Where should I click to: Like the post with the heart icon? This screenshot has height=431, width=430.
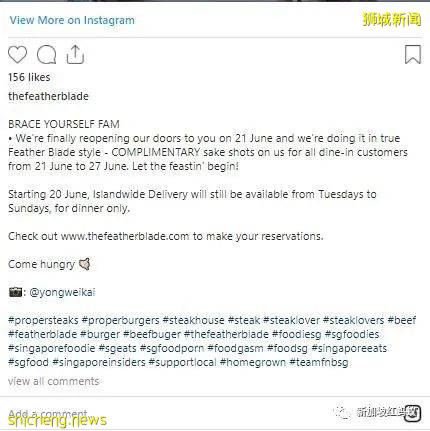pyautogui.click(x=17, y=55)
